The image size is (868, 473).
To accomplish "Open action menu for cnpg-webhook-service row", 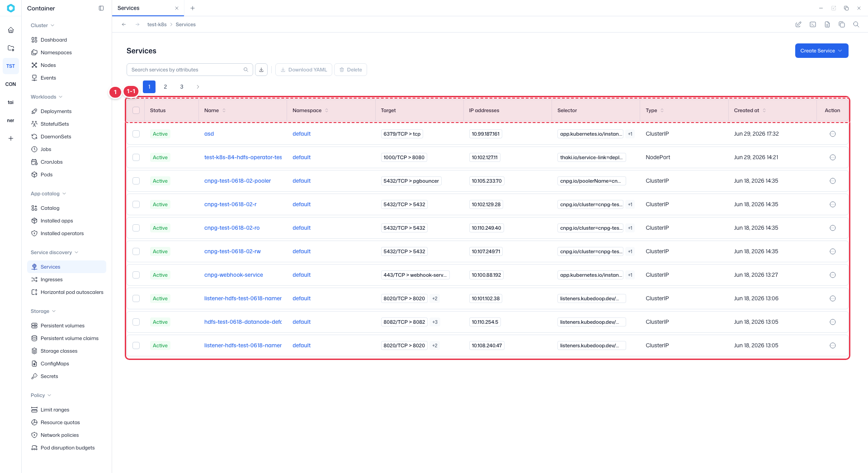I will click(833, 275).
